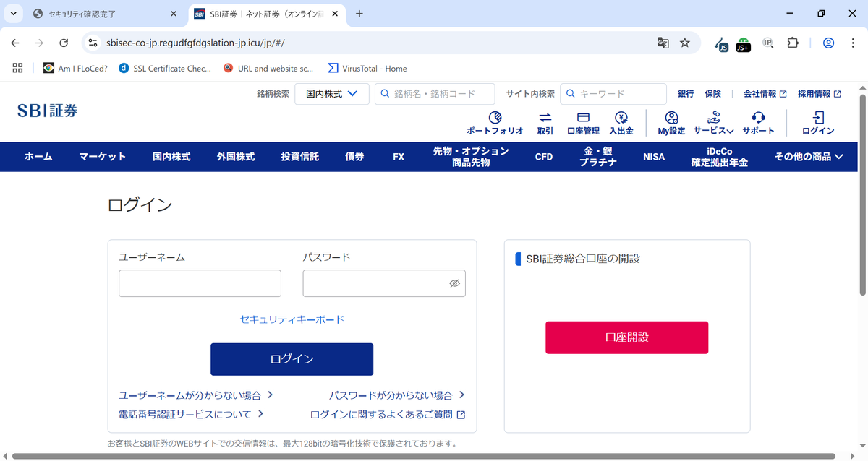Screen dimensions: 868x461
Task: Focus the ユーザーネーム input field
Action: click(x=200, y=283)
